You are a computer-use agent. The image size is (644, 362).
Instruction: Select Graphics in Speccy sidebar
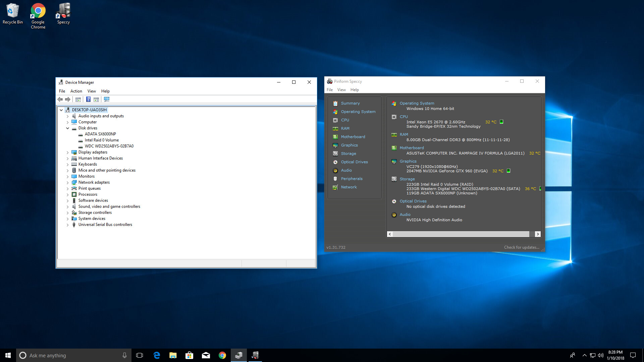(x=349, y=145)
